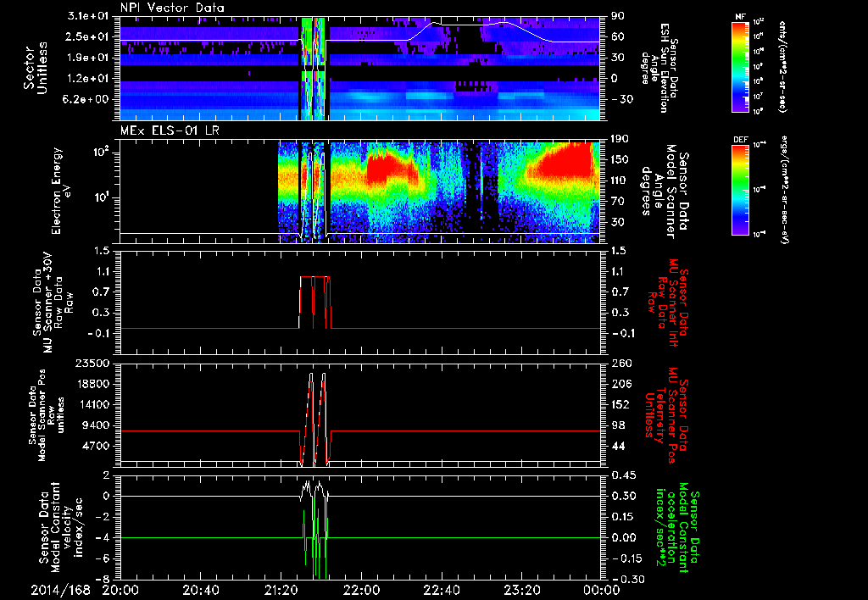Click the MEx ELS-01 LR plot title
868x600 pixels.
(170, 131)
